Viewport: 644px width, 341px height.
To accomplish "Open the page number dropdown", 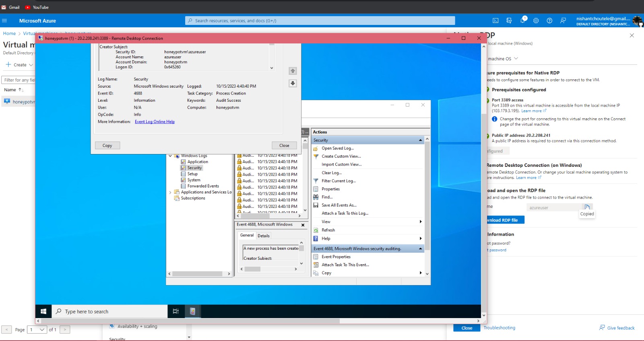I will click(37, 330).
